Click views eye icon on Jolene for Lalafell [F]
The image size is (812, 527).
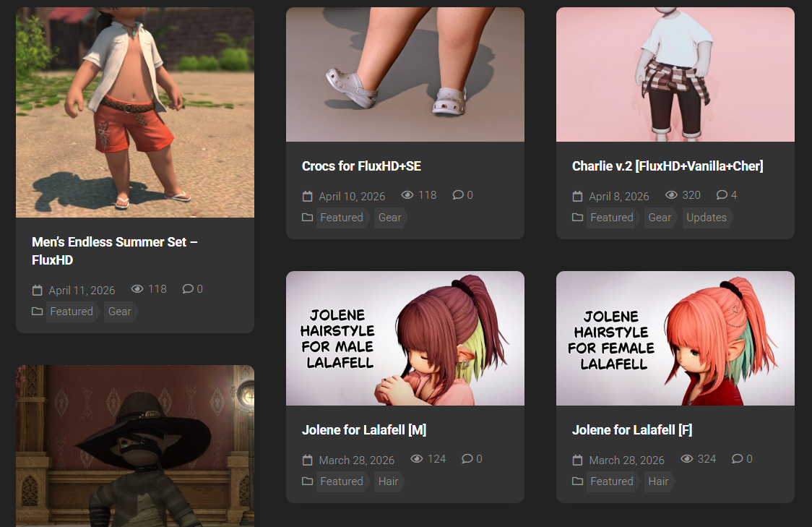coord(687,458)
